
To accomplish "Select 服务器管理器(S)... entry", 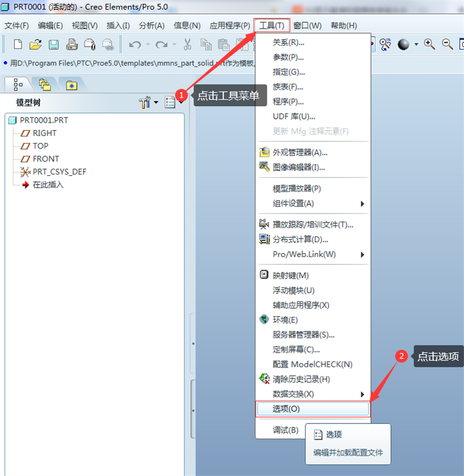I will (x=313, y=335).
